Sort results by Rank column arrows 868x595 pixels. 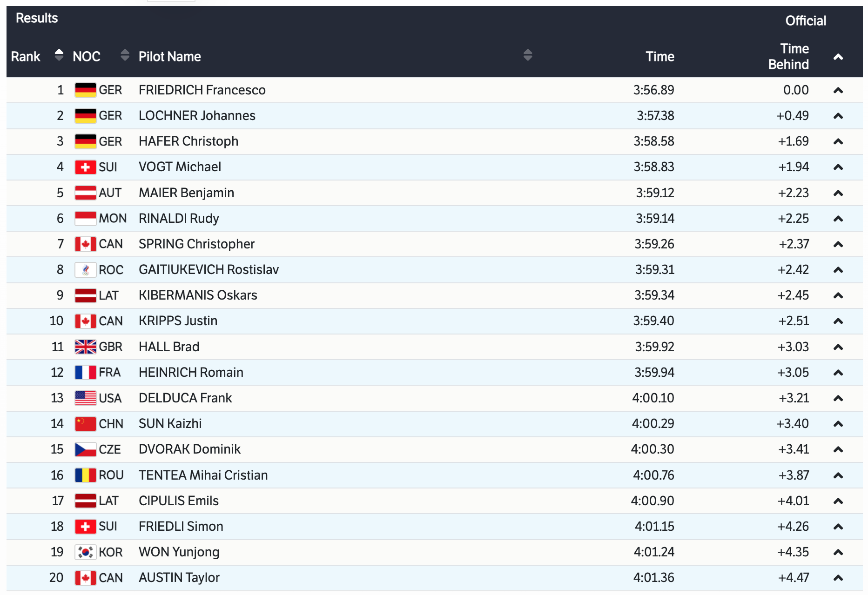[x=59, y=55]
